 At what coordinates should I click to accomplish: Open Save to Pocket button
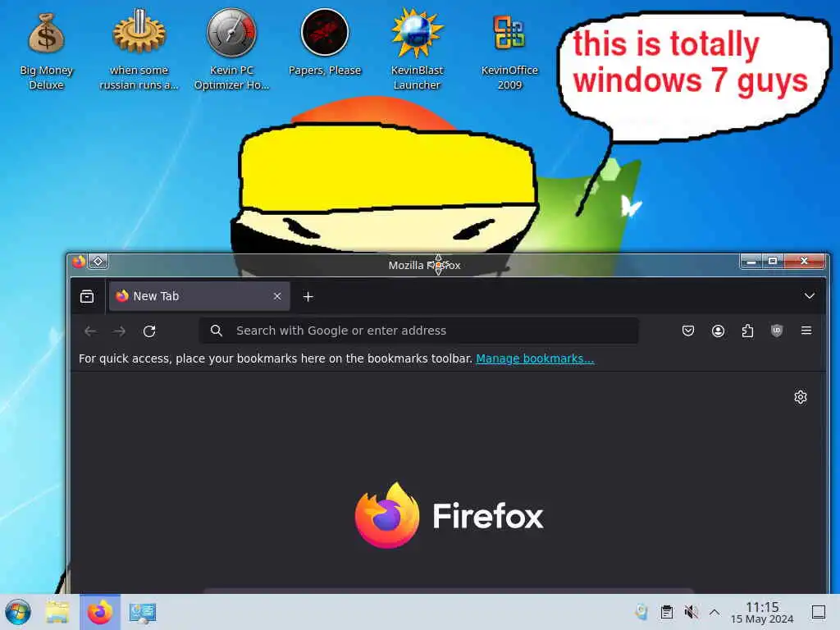tap(688, 331)
